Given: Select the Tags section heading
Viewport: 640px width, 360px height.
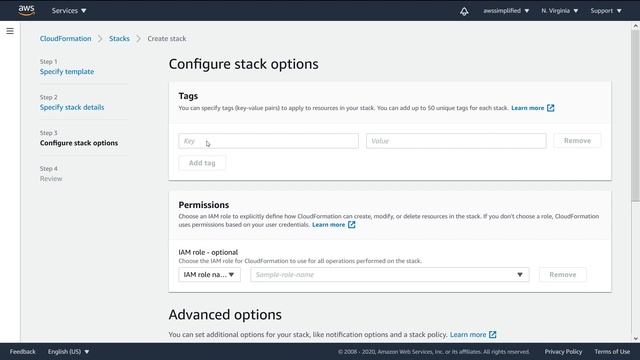Looking at the screenshot, I should coord(188,96).
